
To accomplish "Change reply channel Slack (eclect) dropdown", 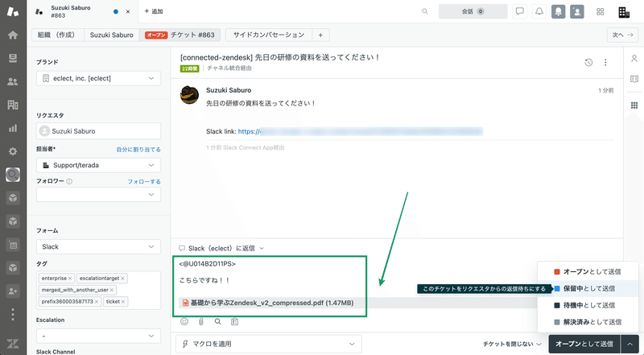I will coord(221,248).
